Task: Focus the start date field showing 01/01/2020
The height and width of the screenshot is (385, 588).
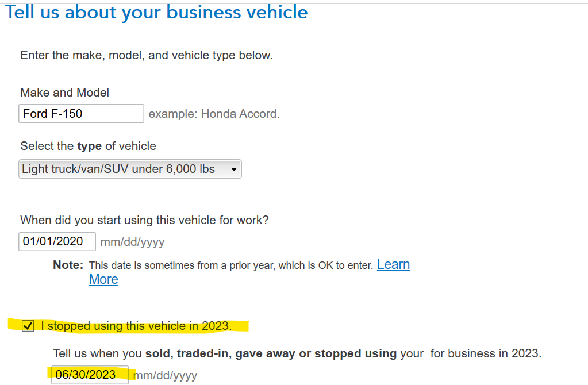Action: coord(57,242)
